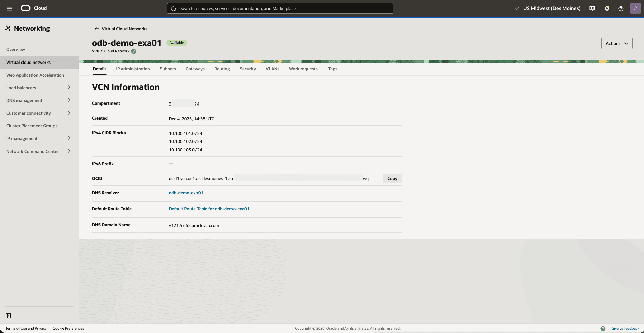Open the Subnets tab
This screenshot has width=644, height=333.
(x=168, y=69)
